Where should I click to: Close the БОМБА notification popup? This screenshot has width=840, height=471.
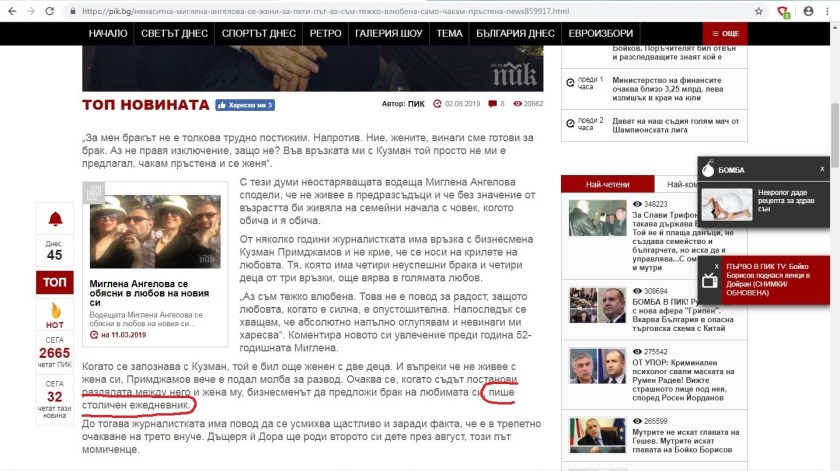coord(822,169)
